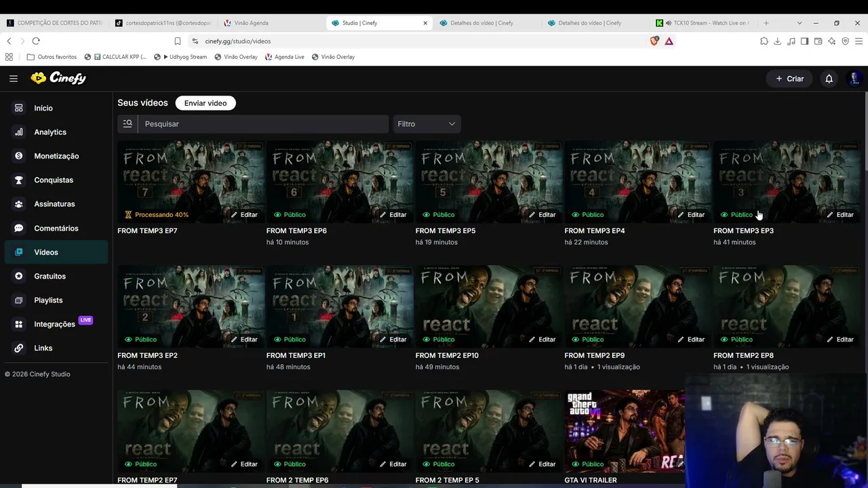Click Público status on FROM TEMP3 EP6
The image size is (868, 488).
tap(290, 215)
